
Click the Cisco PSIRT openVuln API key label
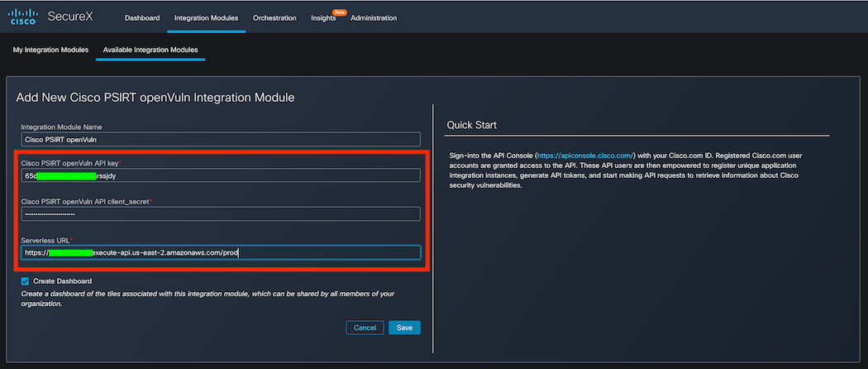point(71,163)
